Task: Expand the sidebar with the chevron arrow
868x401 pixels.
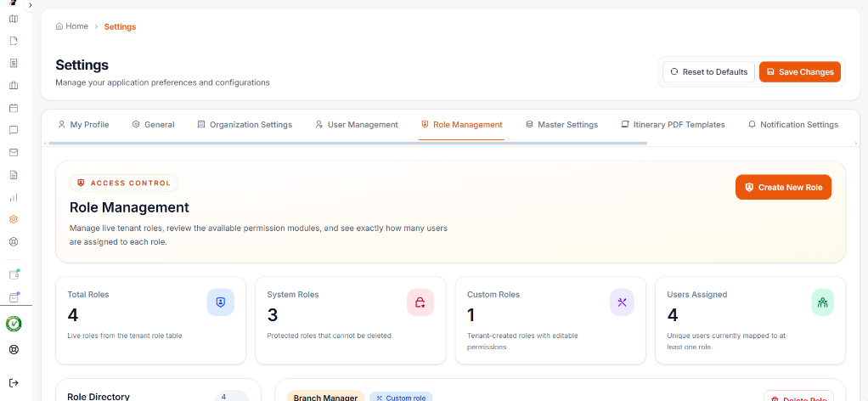Action: tap(30, 5)
